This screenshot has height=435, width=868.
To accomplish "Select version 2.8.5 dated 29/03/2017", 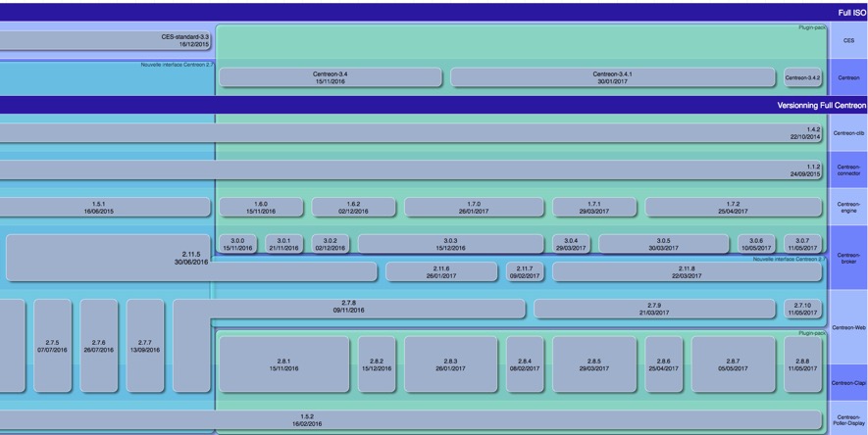I will (594, 364).
